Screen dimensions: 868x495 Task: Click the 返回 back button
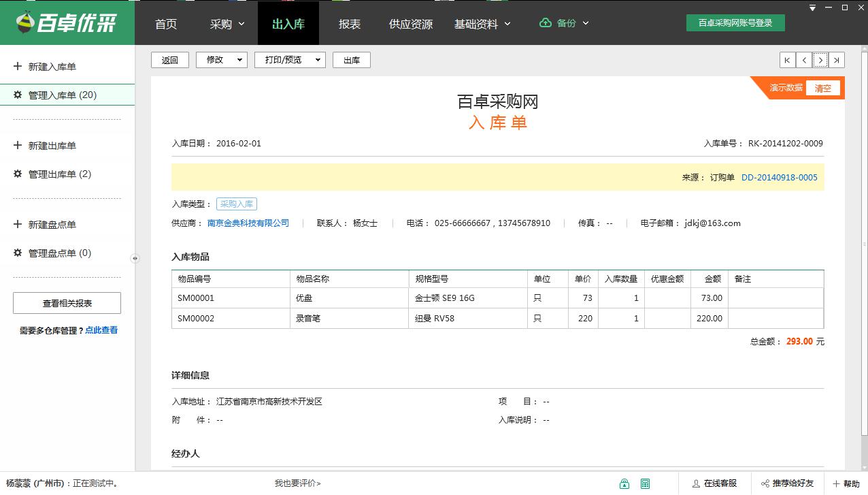[169, 60]
